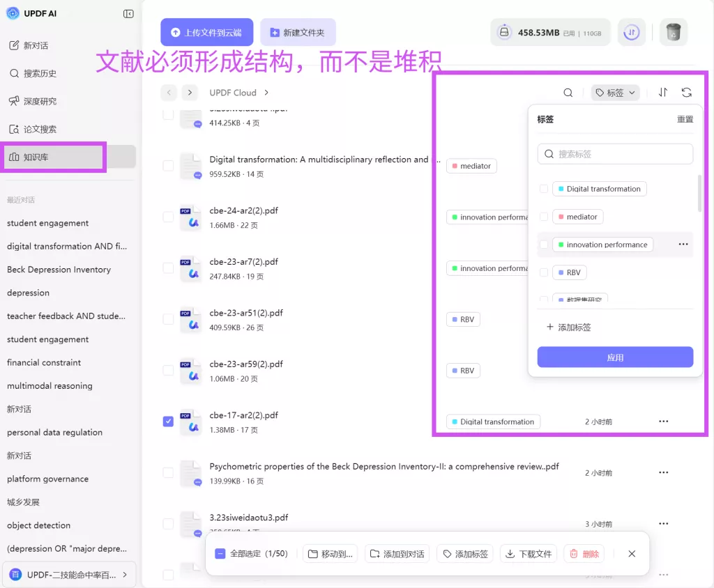
Task: Click the search magnifier above the file list
Action: pyautogui.click(x=568, y=92)
